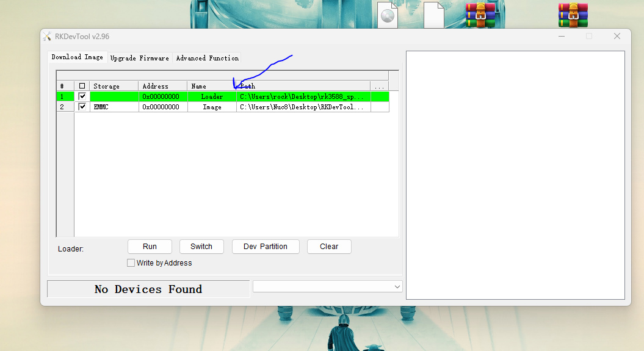The height and width of the screenshot is (351, 644).
Task: Open the second WinRAR archive icon on desktop
Action: pyautogui.click(x=573, y=15)
